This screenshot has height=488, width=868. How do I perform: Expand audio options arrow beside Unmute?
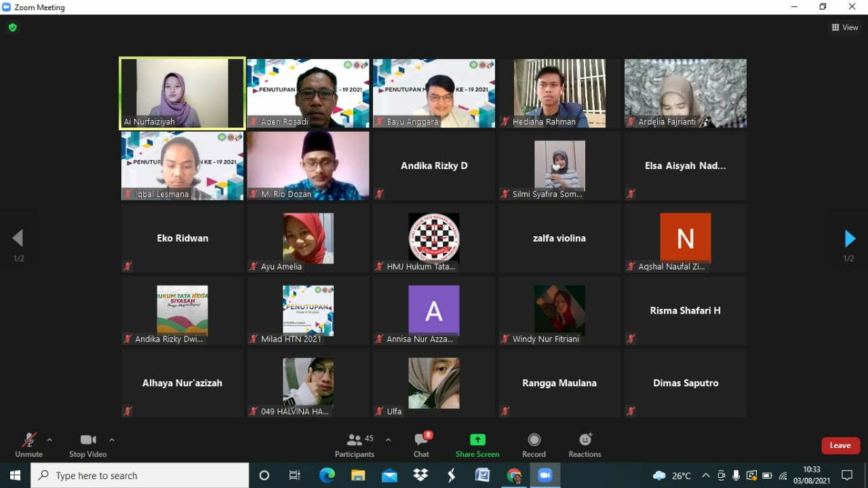pos(50,440)
